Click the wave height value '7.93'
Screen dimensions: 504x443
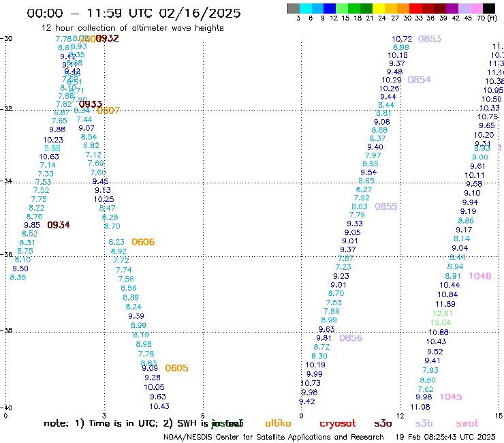tap(430, 370)
